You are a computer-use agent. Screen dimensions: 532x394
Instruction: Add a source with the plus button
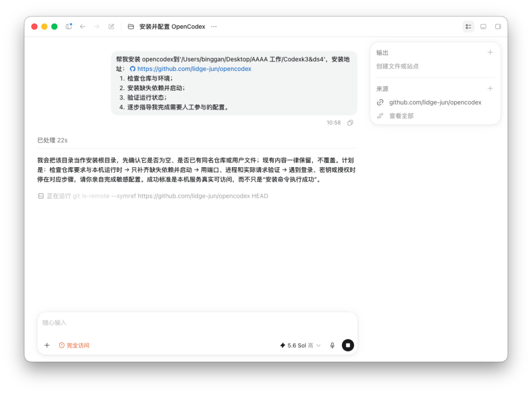point(490,89)
